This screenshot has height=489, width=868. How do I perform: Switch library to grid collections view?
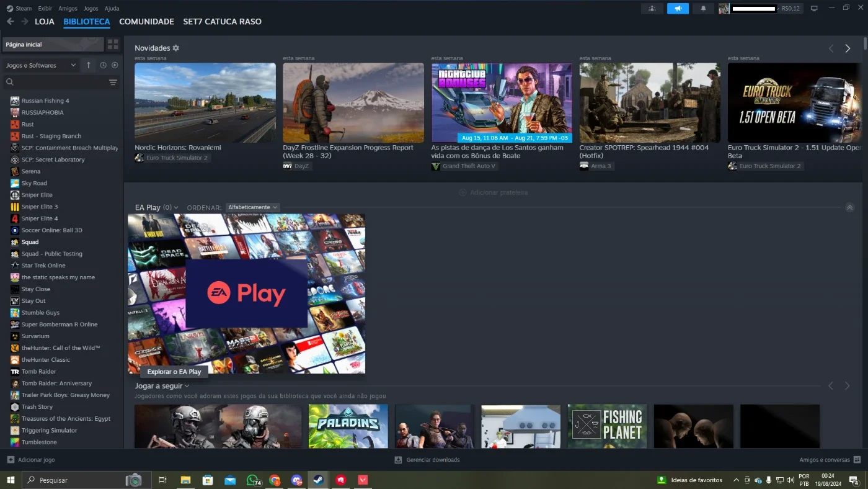113,45
